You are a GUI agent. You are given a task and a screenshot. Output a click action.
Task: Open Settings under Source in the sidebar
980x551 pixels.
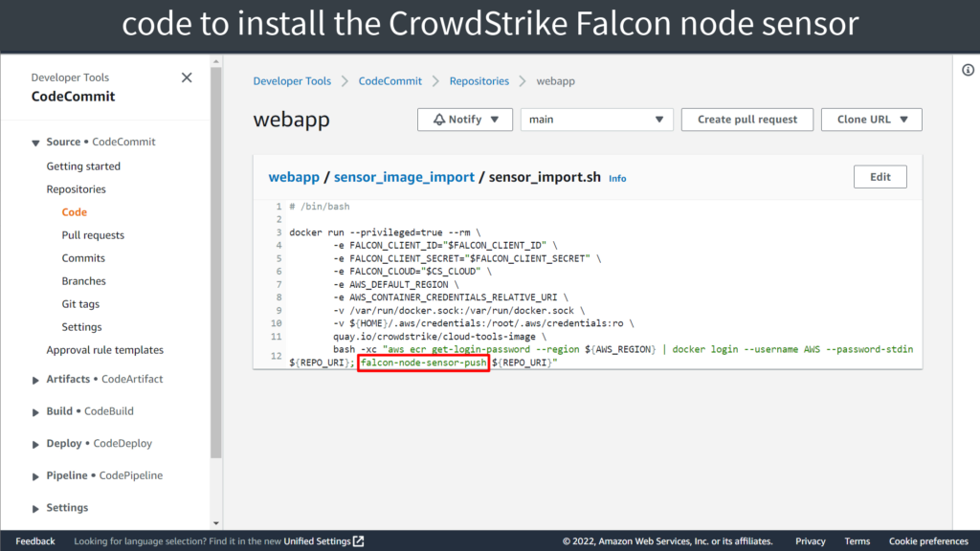(x=81, y=327)
